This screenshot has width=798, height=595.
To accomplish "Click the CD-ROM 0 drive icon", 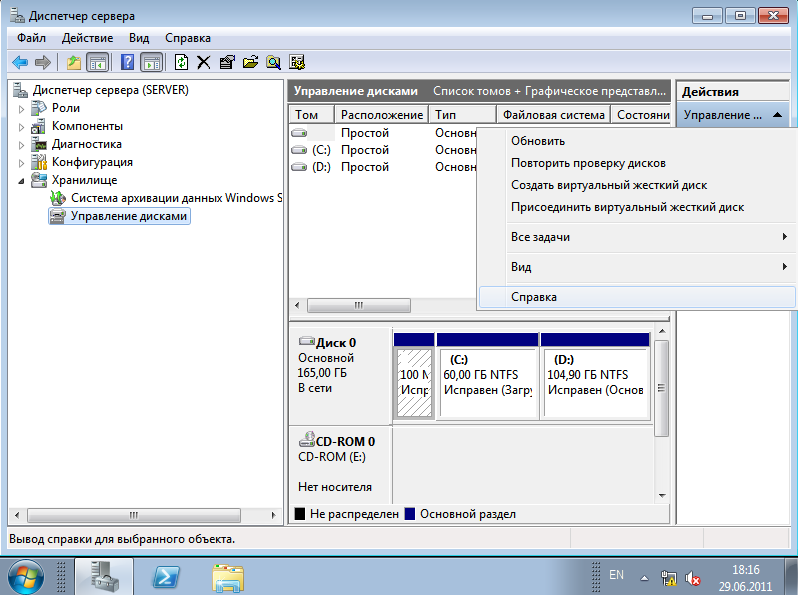I will click(x=307, y=439).
